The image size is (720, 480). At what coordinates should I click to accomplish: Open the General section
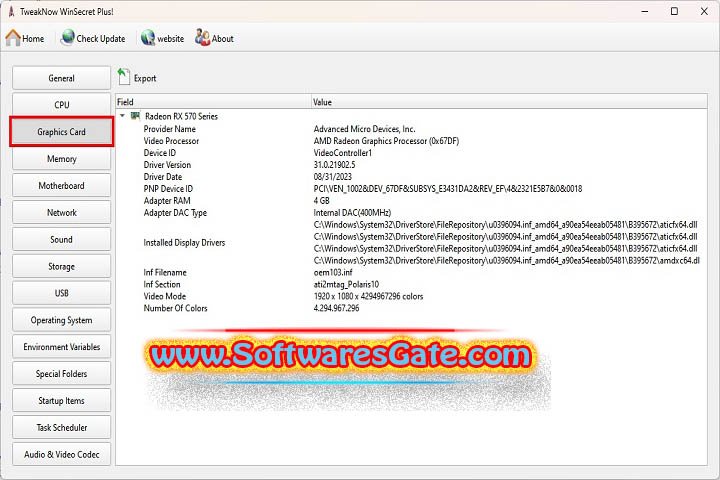pos(61,78)
